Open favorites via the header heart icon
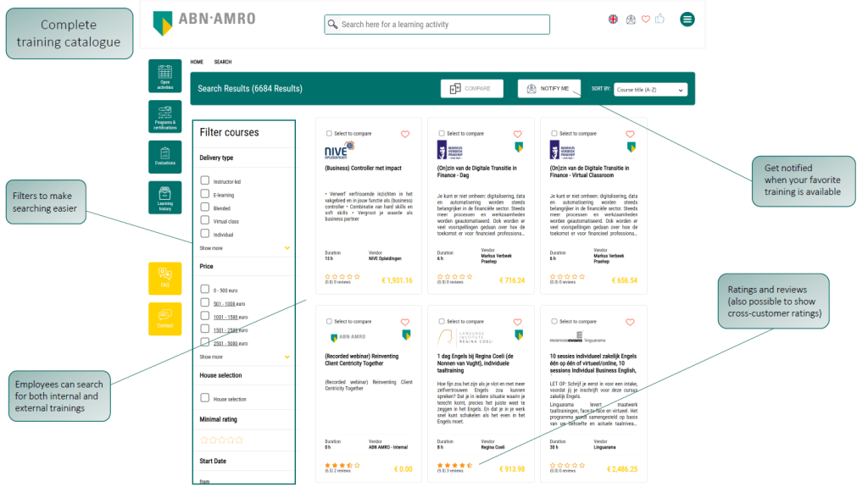The height and width of the screenshot is (487, 868). (x=645, y=19)
